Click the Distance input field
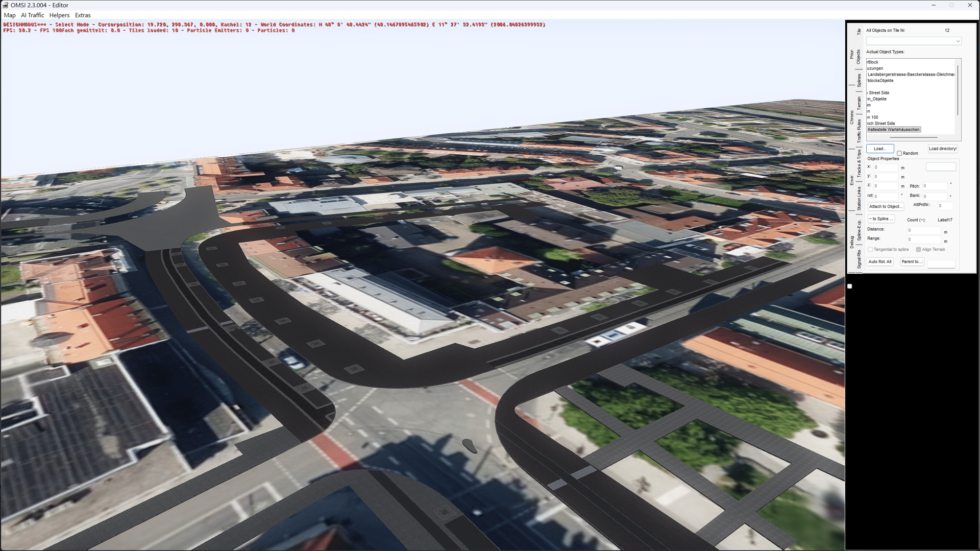 pyautogui.click(x=923, y=230)
